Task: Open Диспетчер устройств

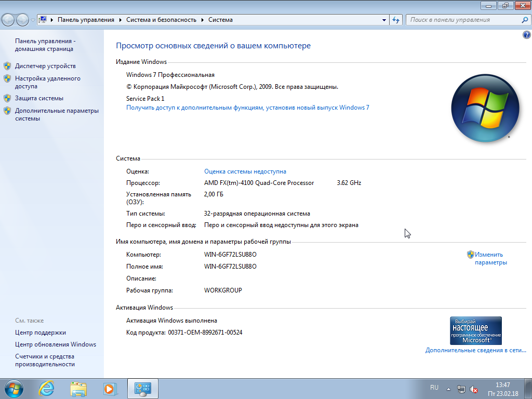Action: point(45,66)
